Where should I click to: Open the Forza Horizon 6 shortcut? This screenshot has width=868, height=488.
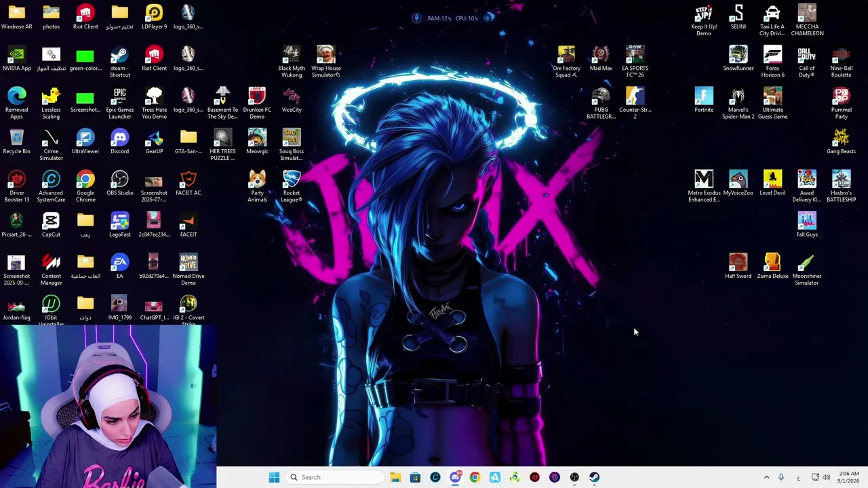point(772,62)
